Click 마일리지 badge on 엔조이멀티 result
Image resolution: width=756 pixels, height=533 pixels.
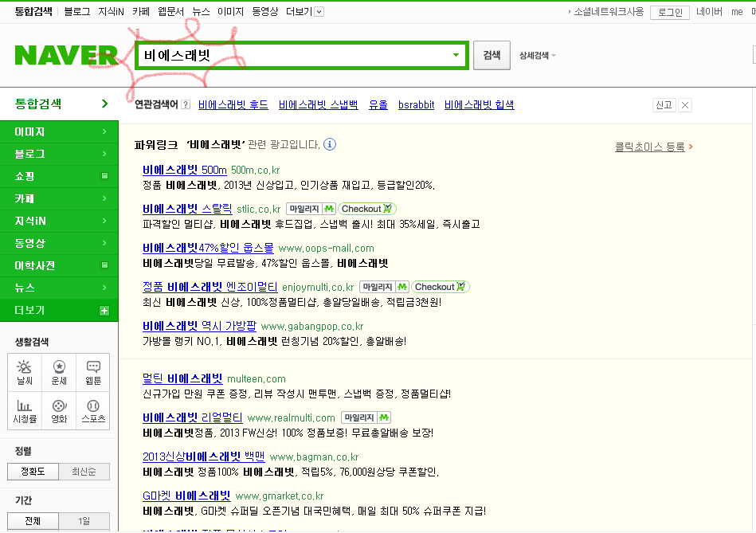pos(384,287)
